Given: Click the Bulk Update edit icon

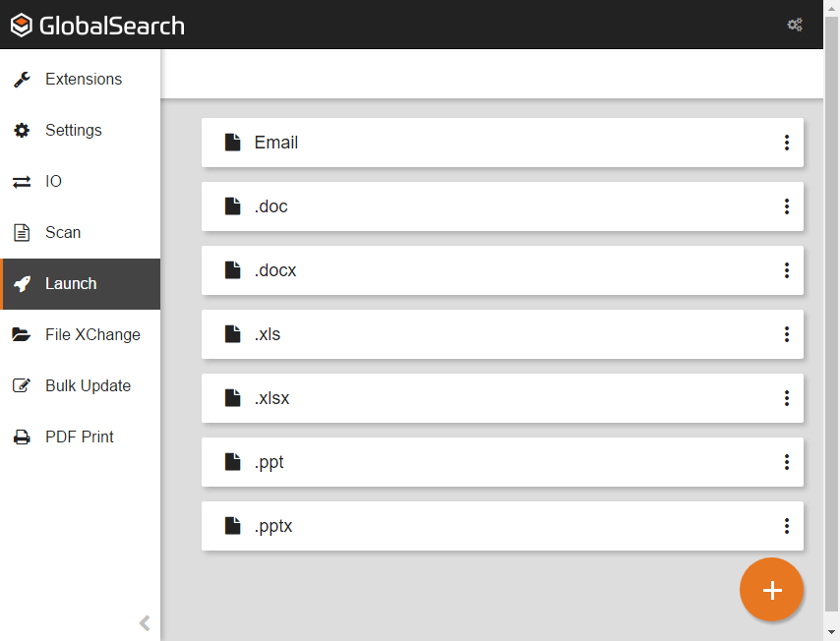Looking at the screenshot, I should click(22, 386).
